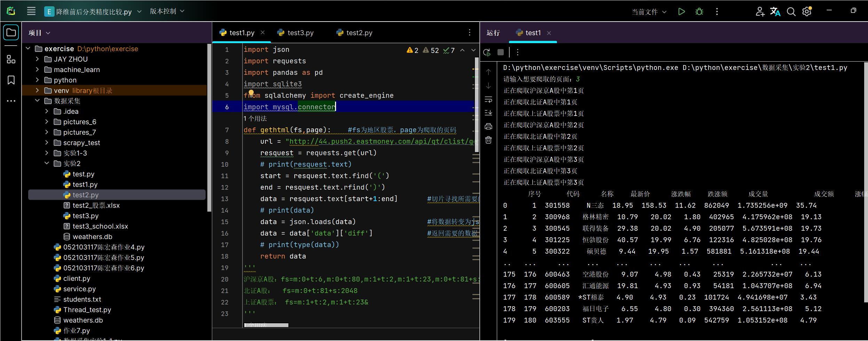
Task: Click the editor vertical scrollbar
Action: point(477,105)
